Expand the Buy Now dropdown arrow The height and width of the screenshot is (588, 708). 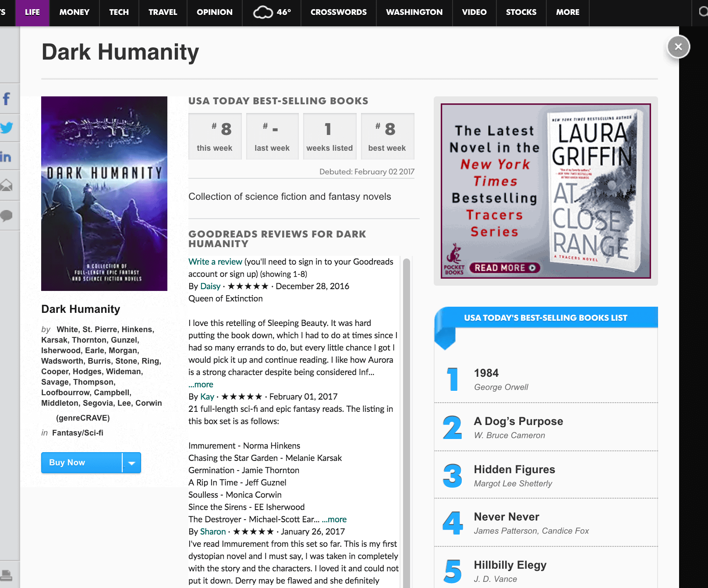pos(131,463)
